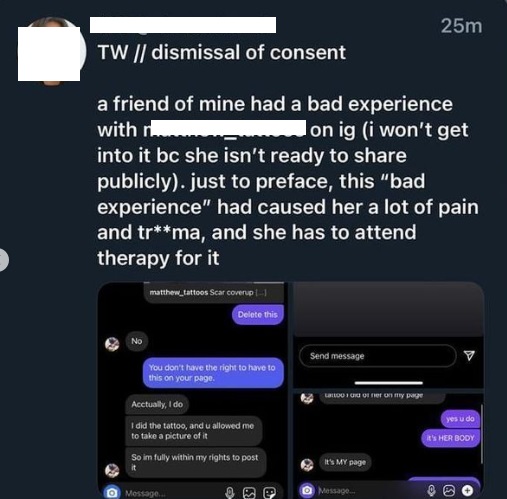This screenshot has height=499, width=507.
Task: Open the photo gallery icon in left chat
Action: pos(249,493)
